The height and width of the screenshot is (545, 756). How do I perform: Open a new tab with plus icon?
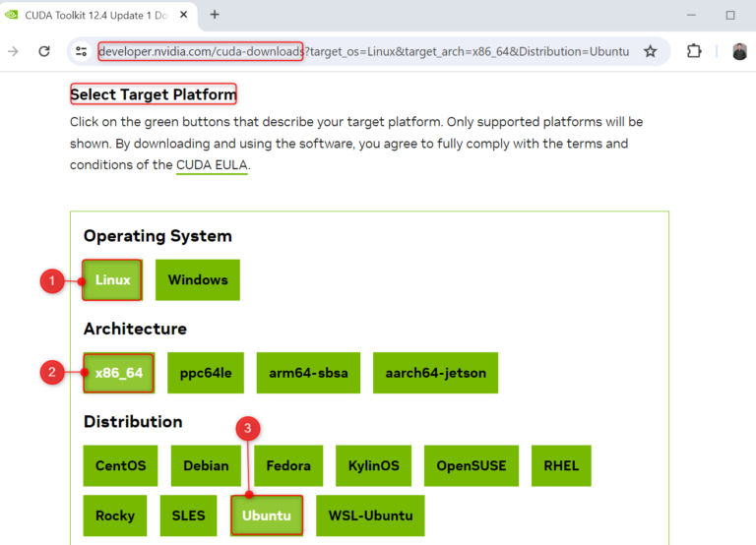(x=215, y=15)
